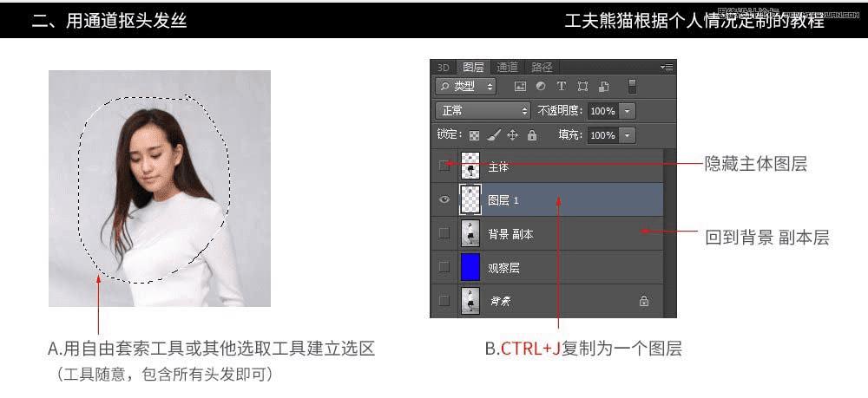Enable lock transparent pixels icon
This screenshot has height=398, width=868.
click(x=475, y=135)
